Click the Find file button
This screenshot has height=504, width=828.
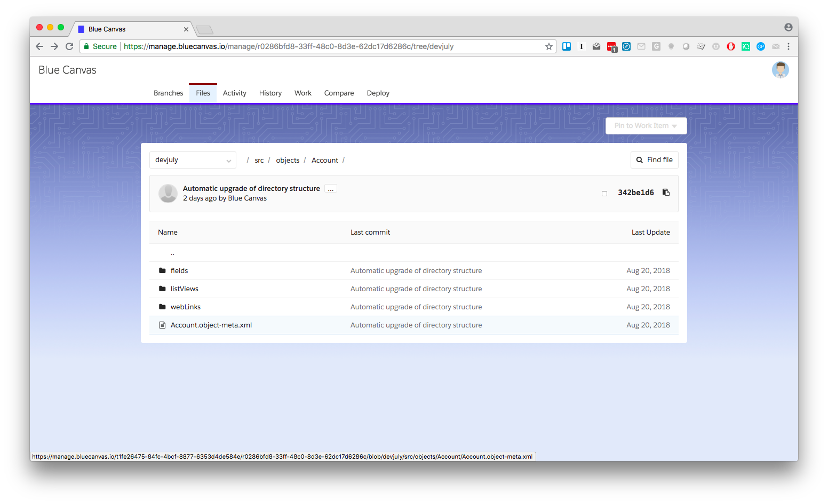click(655, 160)
